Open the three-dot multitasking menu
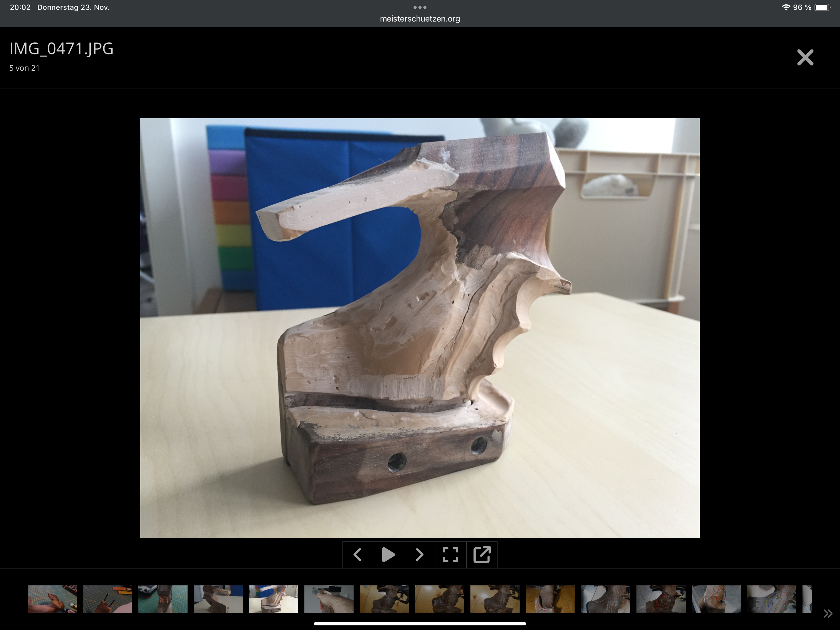 [x=420, y=7]
